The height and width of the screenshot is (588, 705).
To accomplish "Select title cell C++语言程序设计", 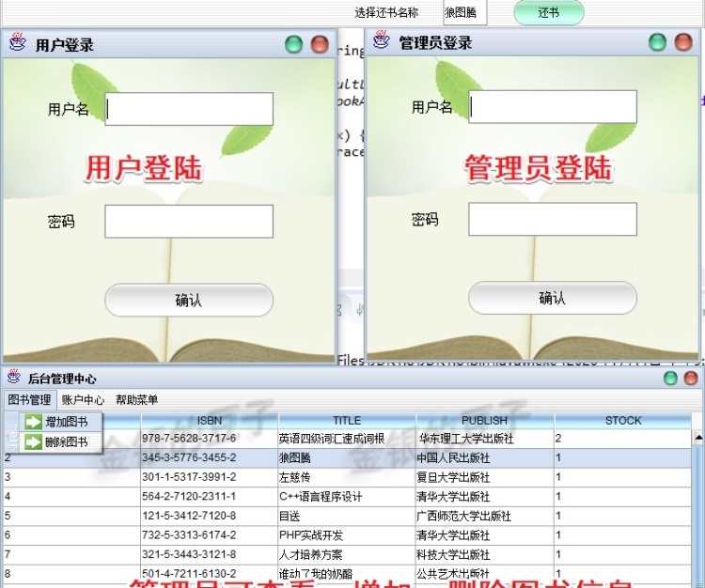I will click(x=347, y=496).
